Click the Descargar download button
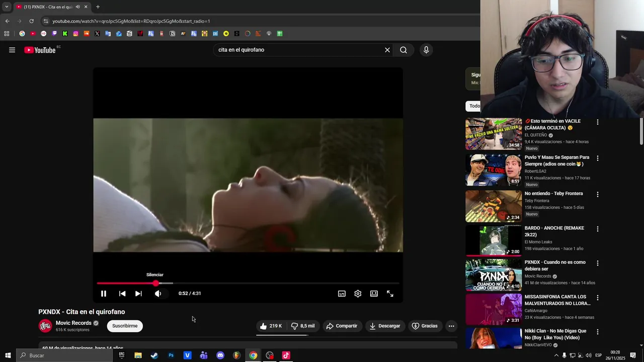Image resolution: width=644 pixels, height=362 pixels. [x=385, y=326]
